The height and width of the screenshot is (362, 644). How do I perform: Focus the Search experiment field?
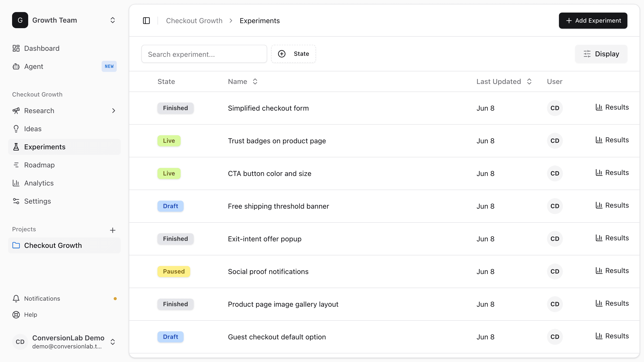tap(204, 54)
